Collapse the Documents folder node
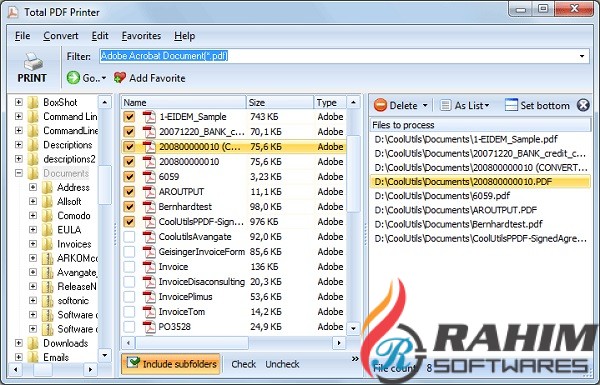The height and width of the screenshot is (385, 600). point(18,173)
